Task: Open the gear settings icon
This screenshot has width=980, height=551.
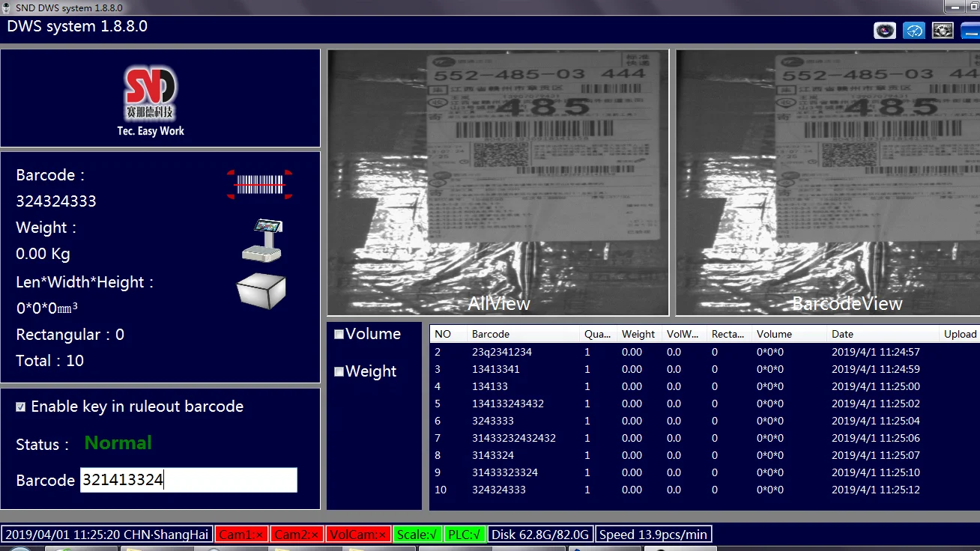Action: (943, 31)
